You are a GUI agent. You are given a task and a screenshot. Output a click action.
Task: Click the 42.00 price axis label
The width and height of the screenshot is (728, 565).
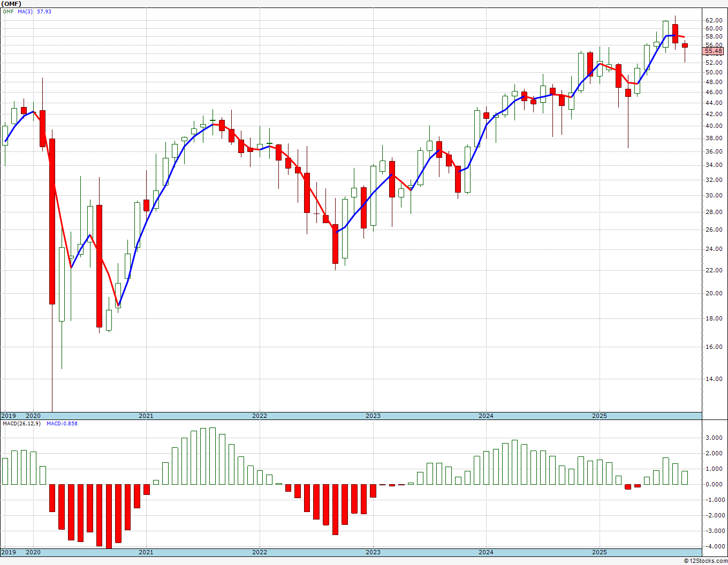pyautogui.click(x=714, y=114)
